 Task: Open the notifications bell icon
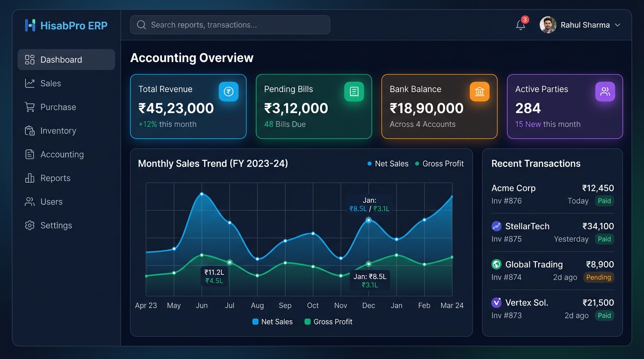click(520, 25)
